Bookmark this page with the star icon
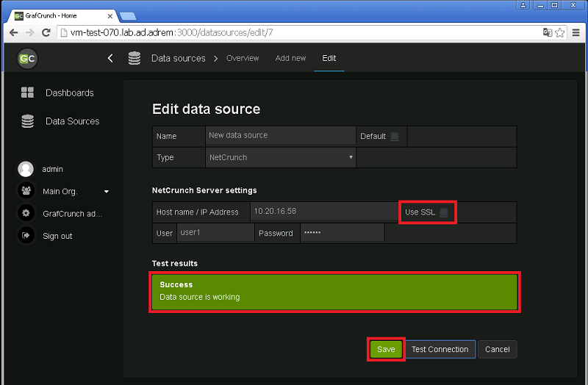The width and height of the screenshot is (588, 385). 560,32
